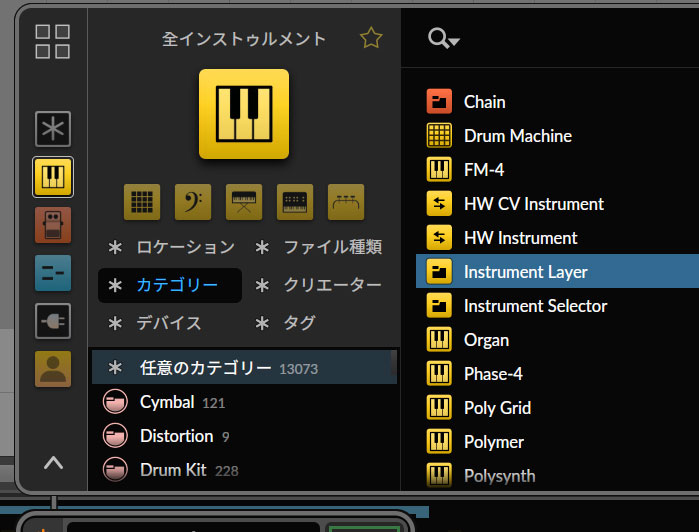
Task: Select the user profile source icon
Action: (53, 369)
